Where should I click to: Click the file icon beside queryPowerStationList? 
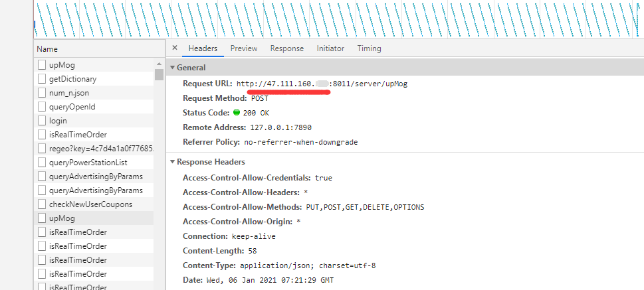[x=41, y=163]
